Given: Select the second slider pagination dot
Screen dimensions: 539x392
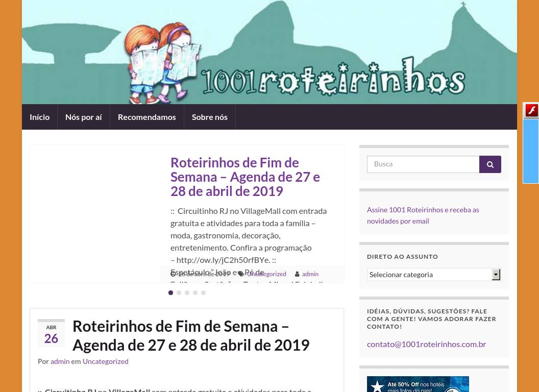Looking at the screenshot, I should 179,292.
